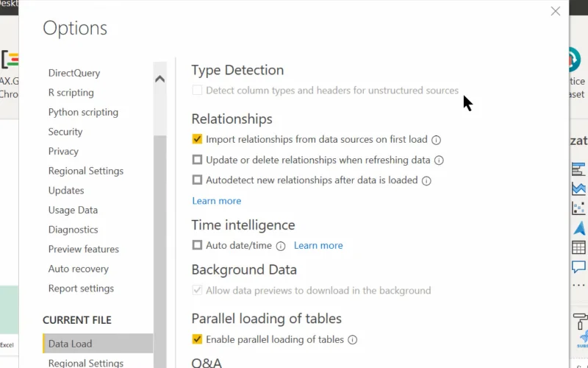Disable Enable parallel loading of tables
588x368 pixels.
(x=197, y=339)
